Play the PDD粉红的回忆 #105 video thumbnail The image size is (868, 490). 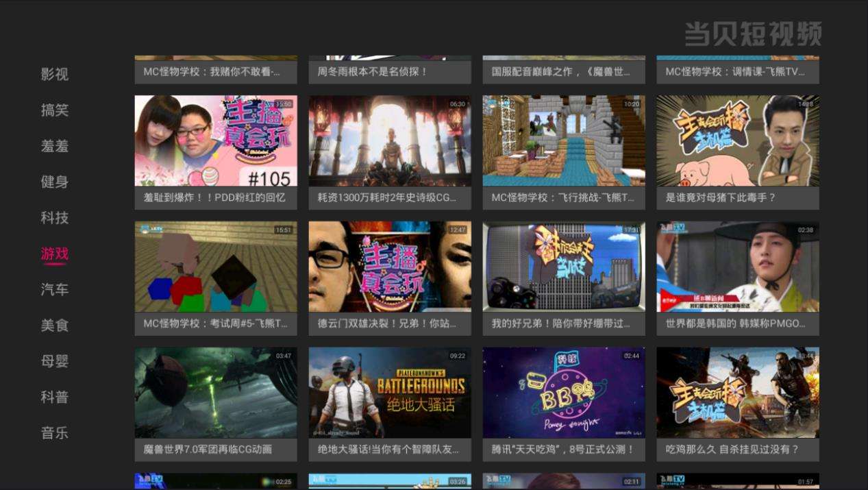click(x=216, y=140)
